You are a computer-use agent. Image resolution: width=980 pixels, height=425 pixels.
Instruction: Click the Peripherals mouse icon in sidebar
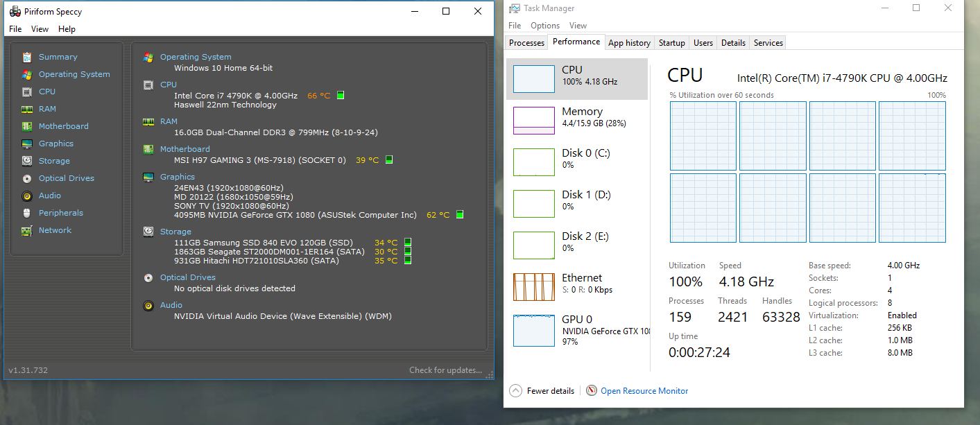coord(27,213)
